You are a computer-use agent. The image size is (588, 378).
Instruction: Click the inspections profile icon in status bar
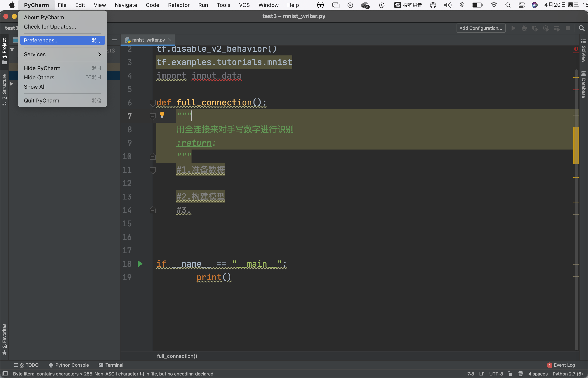[521, 374]
